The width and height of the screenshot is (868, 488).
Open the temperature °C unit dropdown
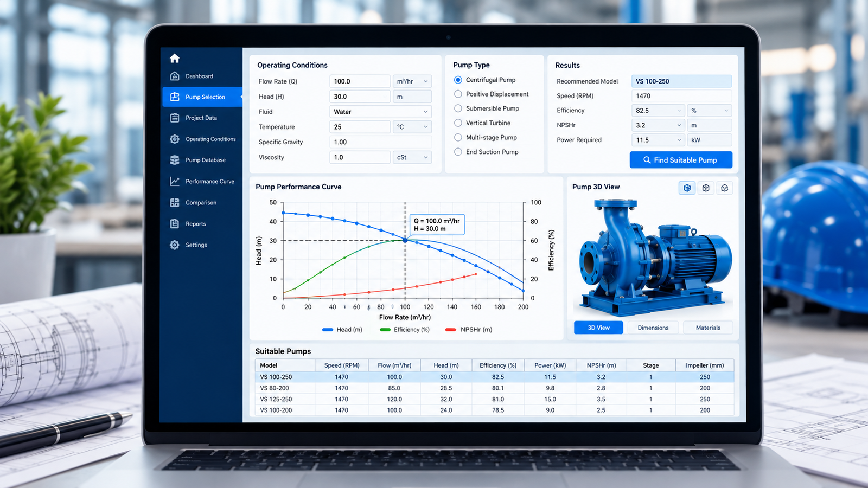(x=412, y=127)
